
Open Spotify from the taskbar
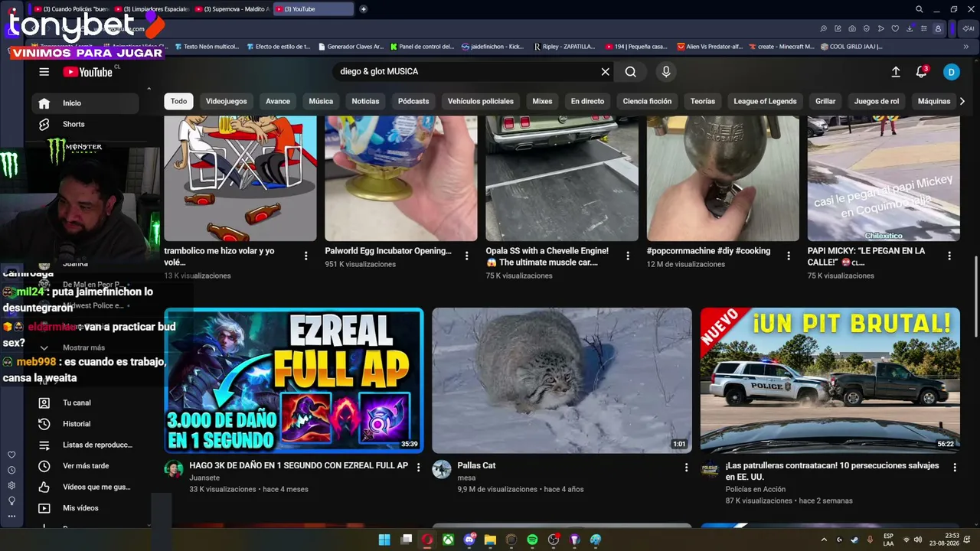tap(532, 540)
